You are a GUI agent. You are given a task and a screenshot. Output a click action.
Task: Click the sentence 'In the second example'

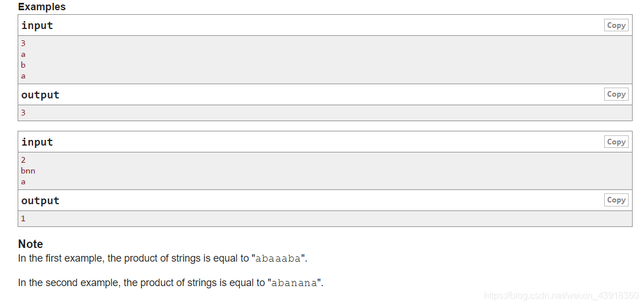coord(170,283)
